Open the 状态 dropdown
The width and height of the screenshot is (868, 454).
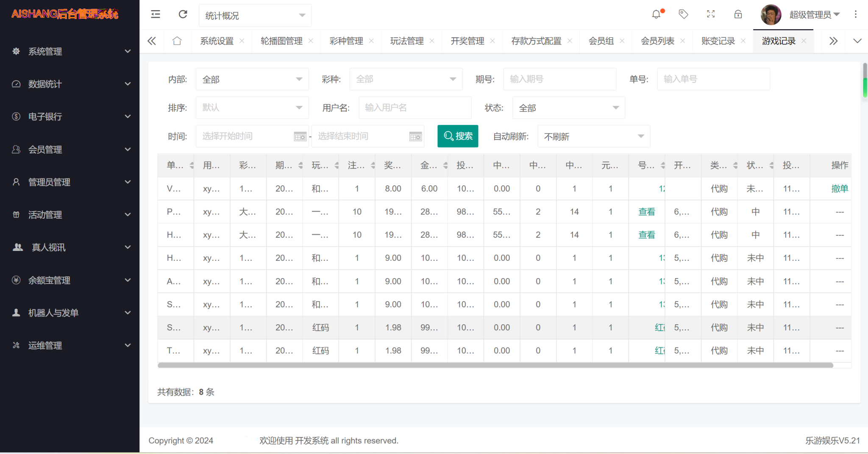click(568, 108)
